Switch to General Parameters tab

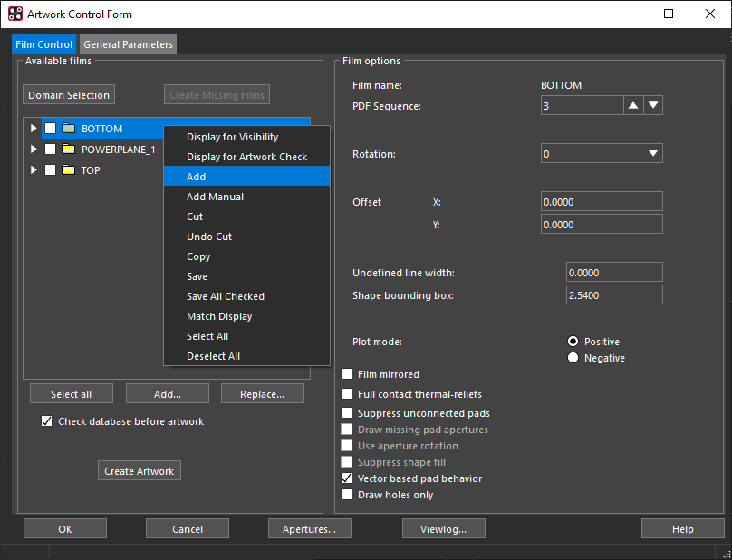pyautogui.click(x=128, y=44)
